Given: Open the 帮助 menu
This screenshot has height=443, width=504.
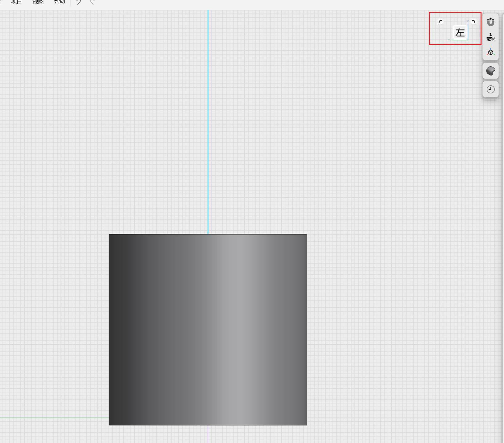Looking at the screenshot, I should pyautogui.click(x=60, y=2).
